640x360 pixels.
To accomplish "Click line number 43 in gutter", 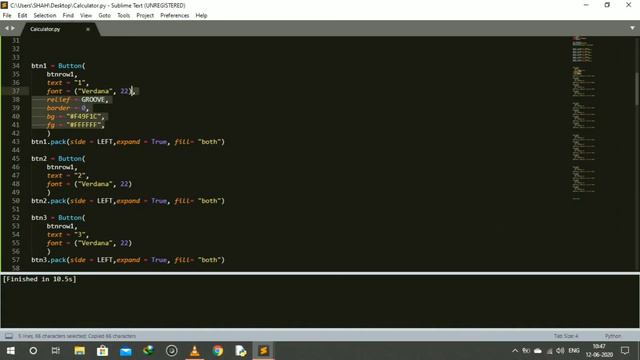I will [16, 142].
